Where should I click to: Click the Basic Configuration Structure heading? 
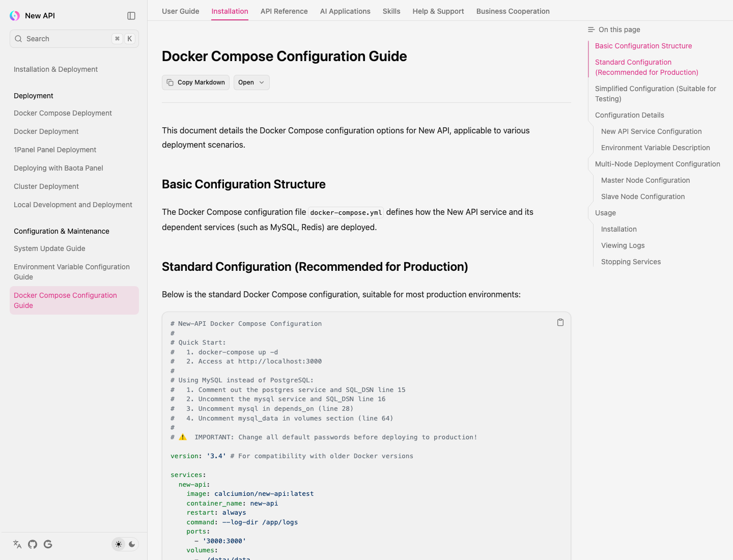point(244,184)
